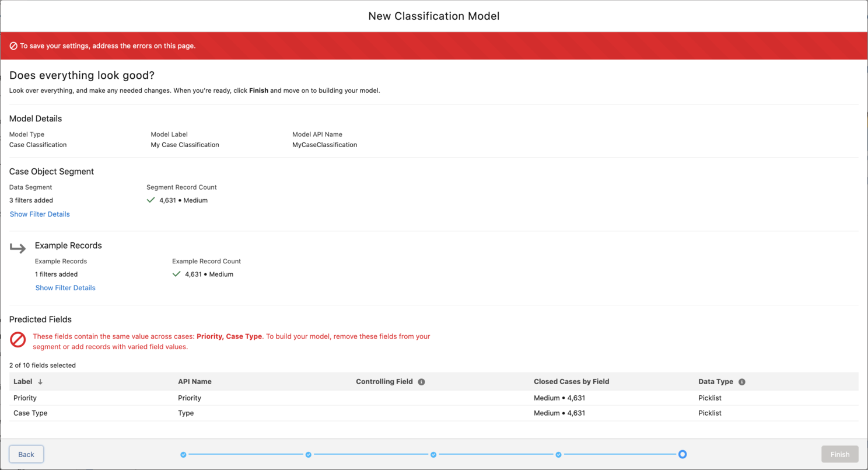868x470 pixels.
Task: Click the Data Type info icon
Action: pyautogui.click(x=741, y=382)
